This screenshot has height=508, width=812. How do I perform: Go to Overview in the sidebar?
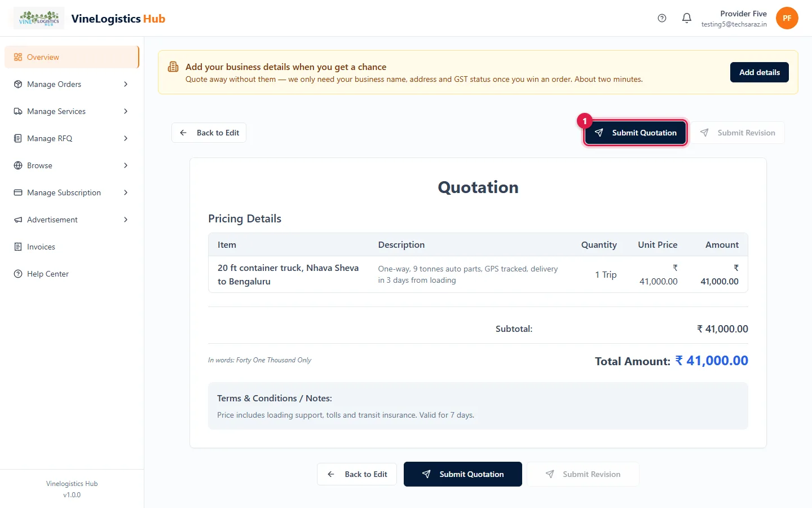point(72,57)
